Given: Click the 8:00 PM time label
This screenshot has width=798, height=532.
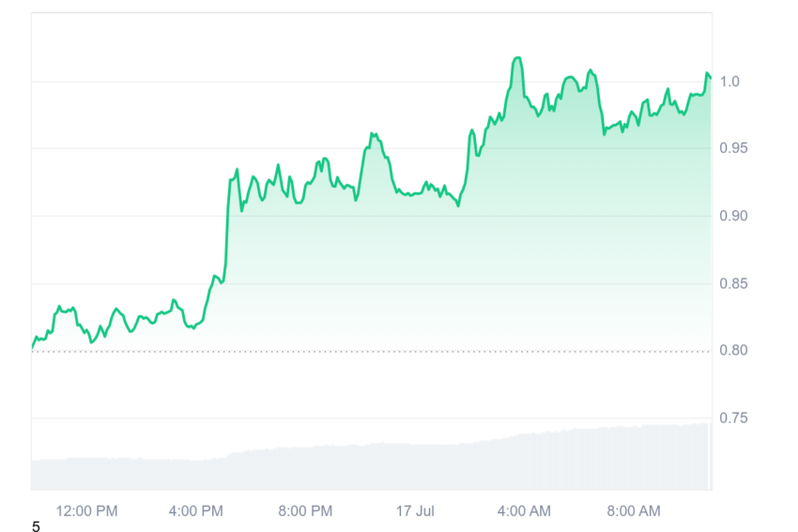Looking at the screenshot, I should click(305, 510).
